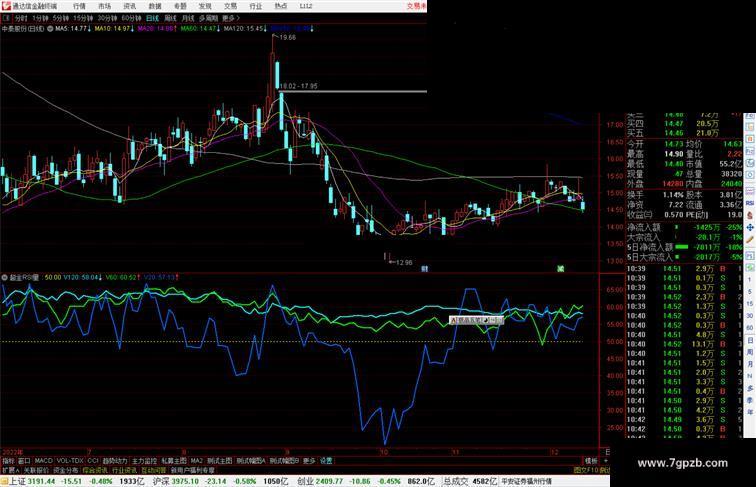Select 测试幅图A tab

(251, 461)
